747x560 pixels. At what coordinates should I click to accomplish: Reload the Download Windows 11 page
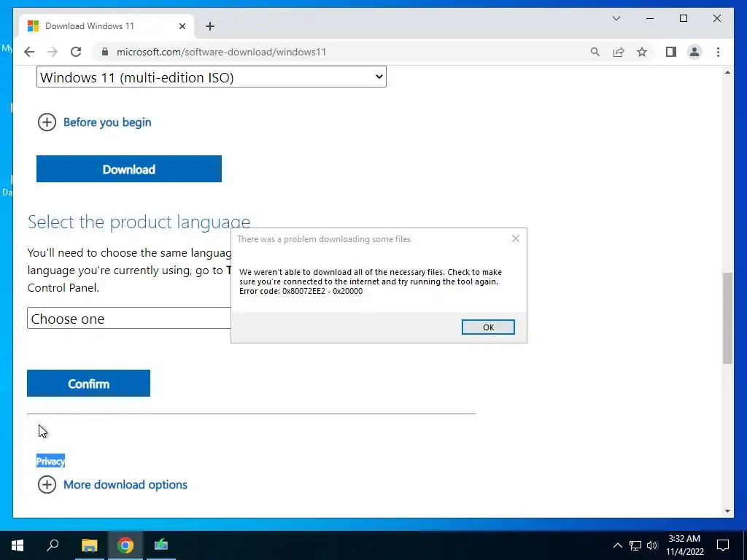click(x=76, y=52)
